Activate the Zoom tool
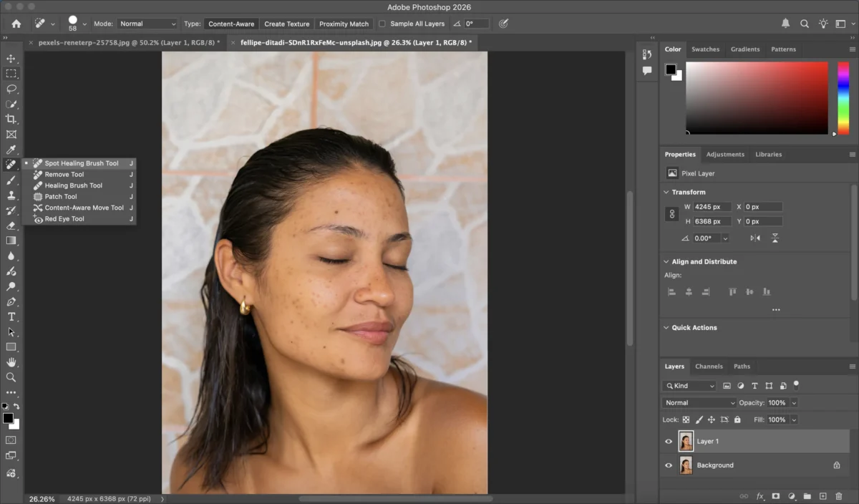Viewport: 859px width, 504px height. click(x=11, y=377)
